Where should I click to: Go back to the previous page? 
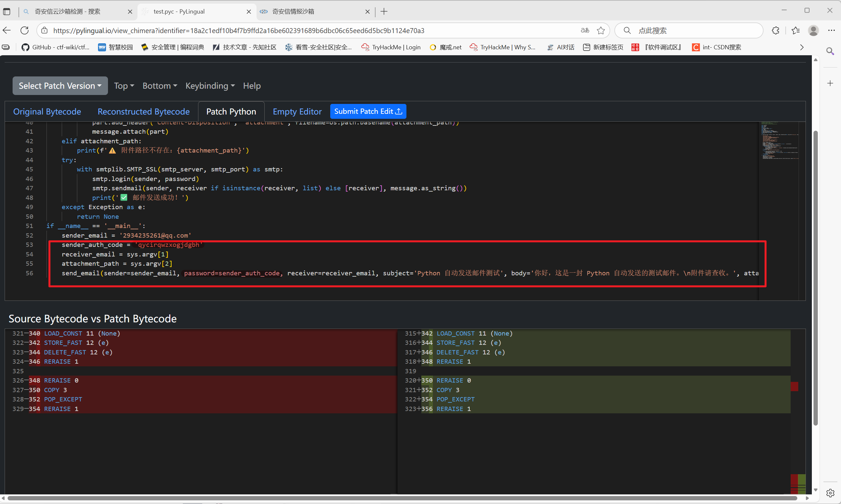7,30
